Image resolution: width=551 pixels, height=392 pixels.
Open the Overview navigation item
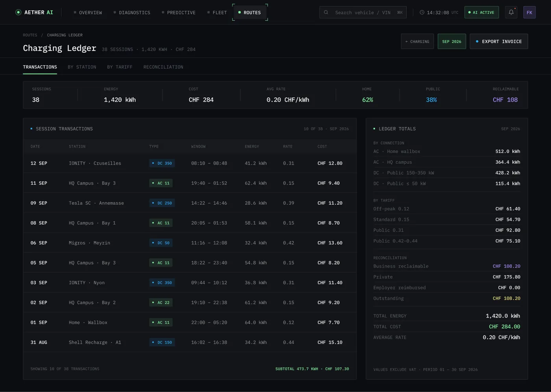tap(88, 13)
